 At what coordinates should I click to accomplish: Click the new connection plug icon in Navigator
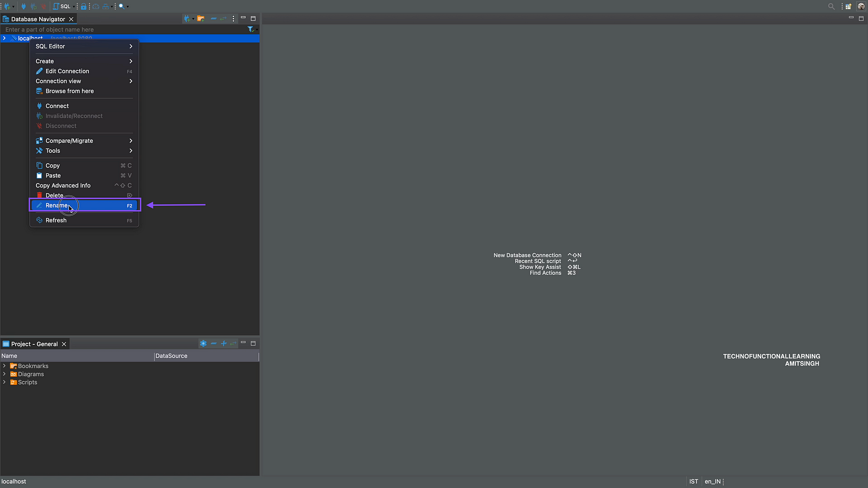point(187,18)
